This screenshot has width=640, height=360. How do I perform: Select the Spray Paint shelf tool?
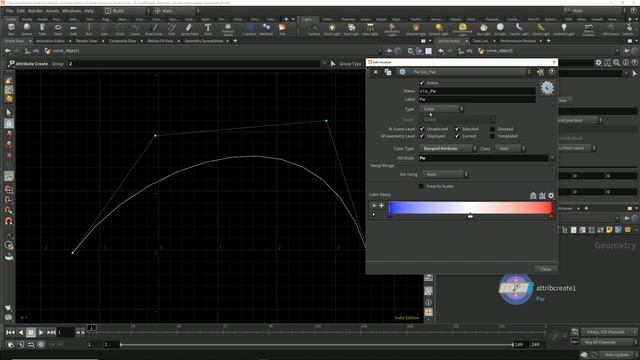pyautogui.click(x=189, y=29)
